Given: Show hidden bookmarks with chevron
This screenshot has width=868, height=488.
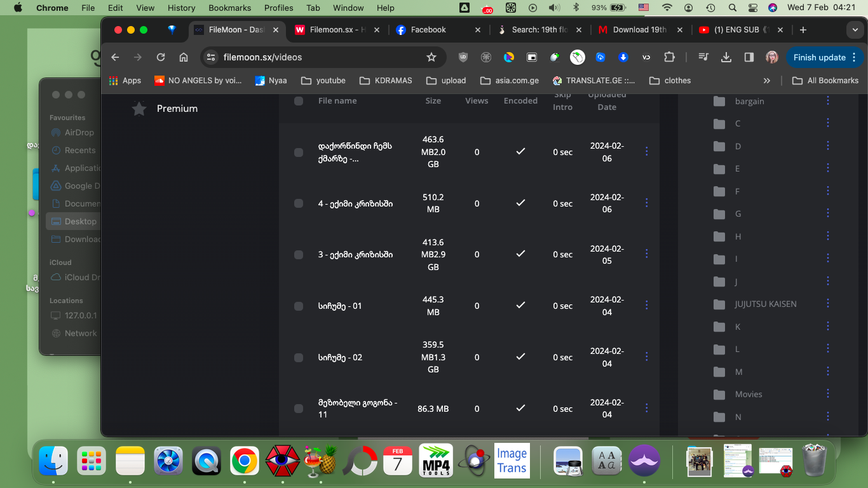Looking at the screenshot, I should point(767,81).
